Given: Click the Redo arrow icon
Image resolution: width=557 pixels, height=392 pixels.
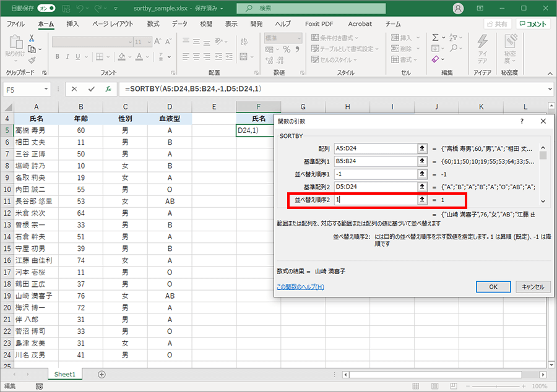Looking at the screenshot, I should pyautogui.click(x=98, y=8).
